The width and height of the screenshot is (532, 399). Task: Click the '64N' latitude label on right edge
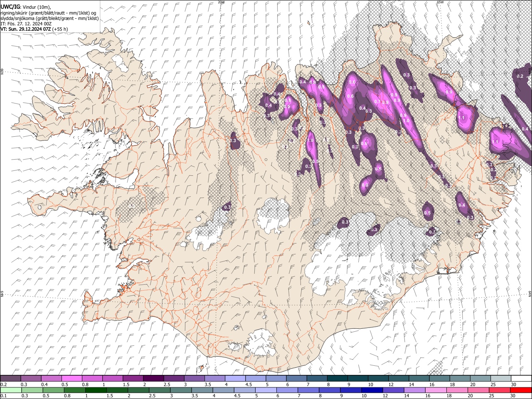(x=530, y=293)
